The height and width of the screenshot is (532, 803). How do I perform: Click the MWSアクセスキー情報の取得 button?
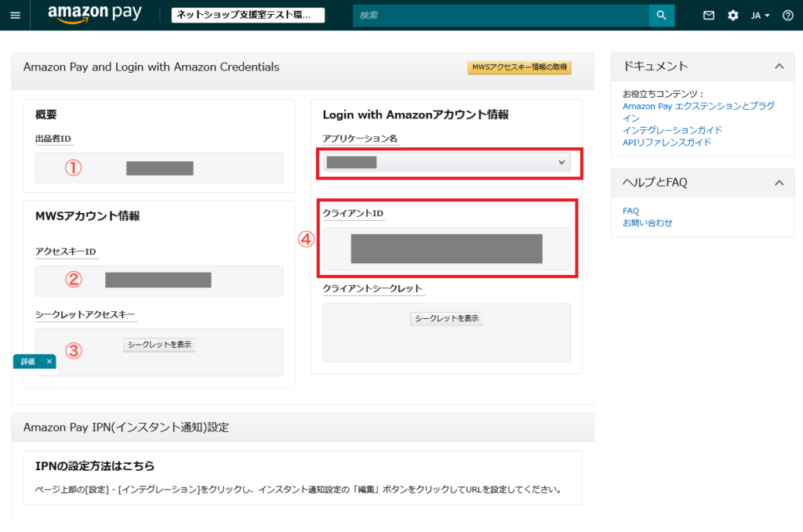519,67
